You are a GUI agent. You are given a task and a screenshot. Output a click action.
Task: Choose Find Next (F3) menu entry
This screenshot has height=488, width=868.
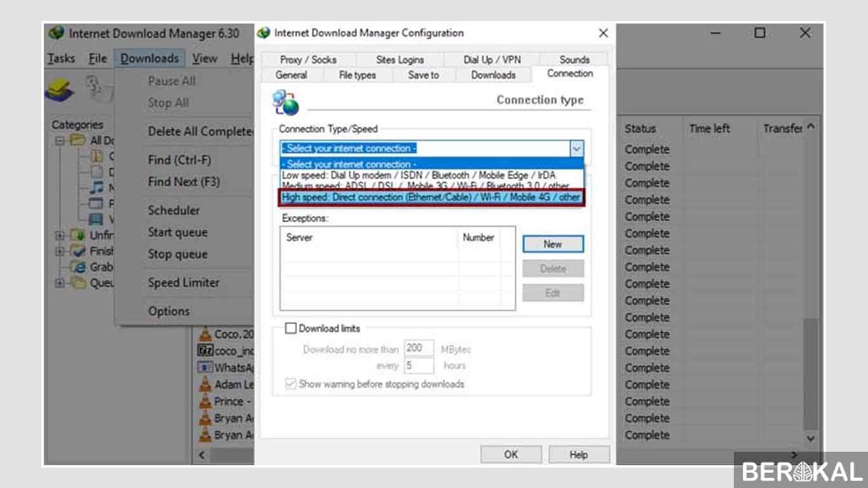click(184, 182)
